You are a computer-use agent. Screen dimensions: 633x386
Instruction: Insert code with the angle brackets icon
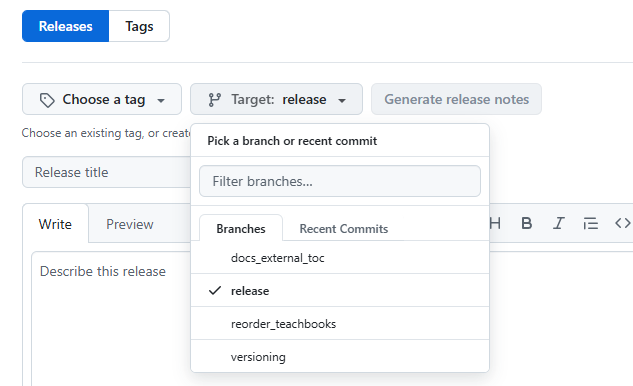pyautogui.click(x=623, y=223)
